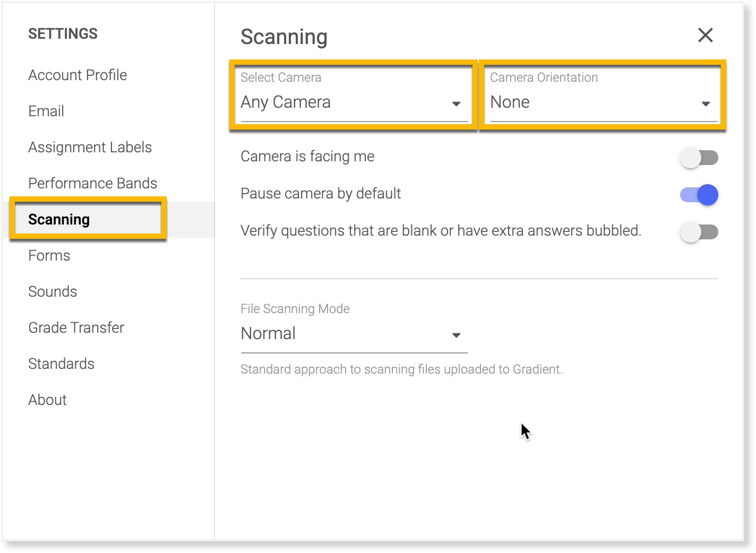Navigate to the Standards section

(61, 364)
